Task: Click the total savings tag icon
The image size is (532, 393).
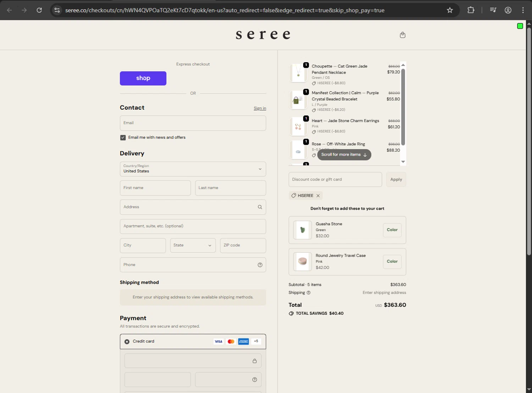Action: coord(291,313)
